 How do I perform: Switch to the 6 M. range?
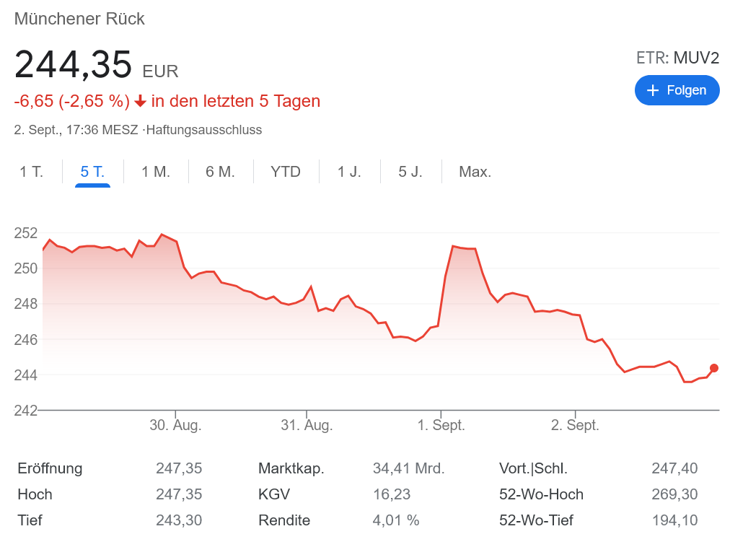click(221, 172)
